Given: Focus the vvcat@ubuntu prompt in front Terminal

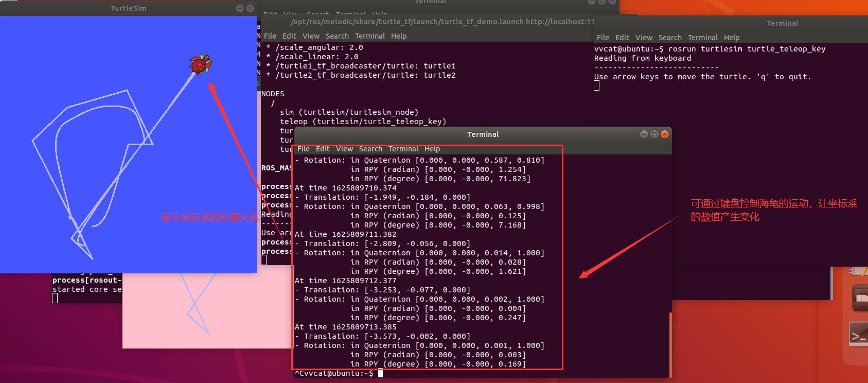Looking at the screenshot, I should [x=334, y=373].
